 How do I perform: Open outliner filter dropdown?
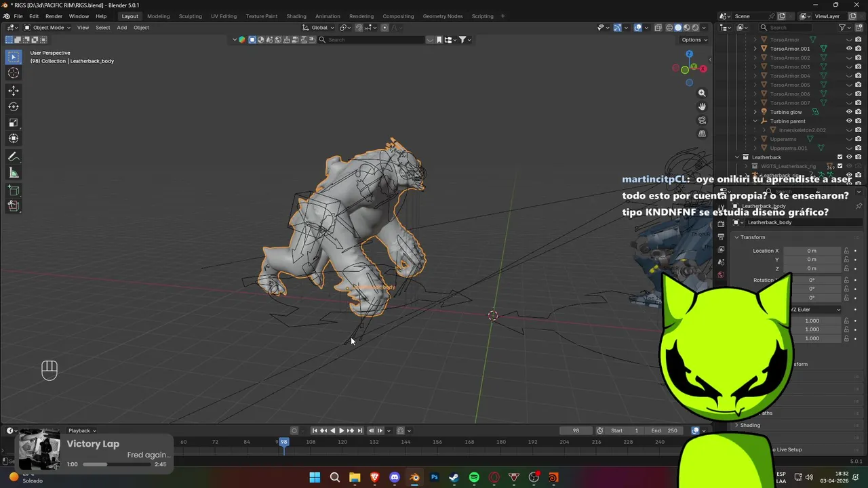tap(845, 28)
